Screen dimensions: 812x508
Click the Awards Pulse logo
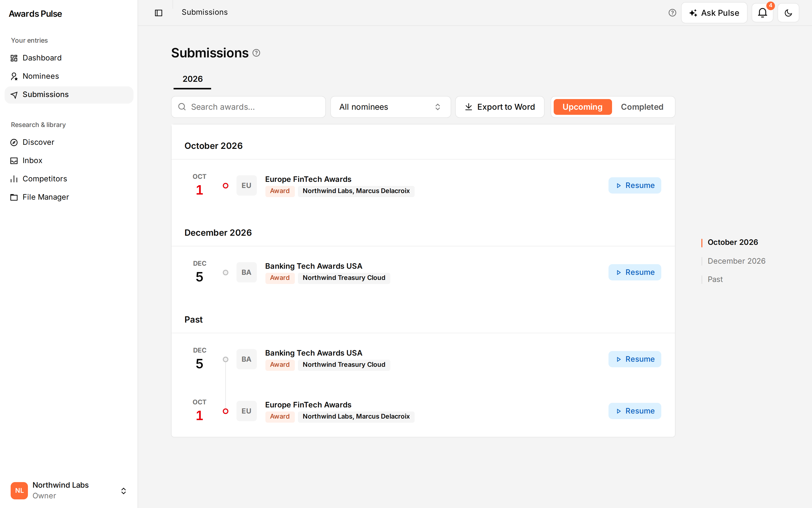point(35,14)
